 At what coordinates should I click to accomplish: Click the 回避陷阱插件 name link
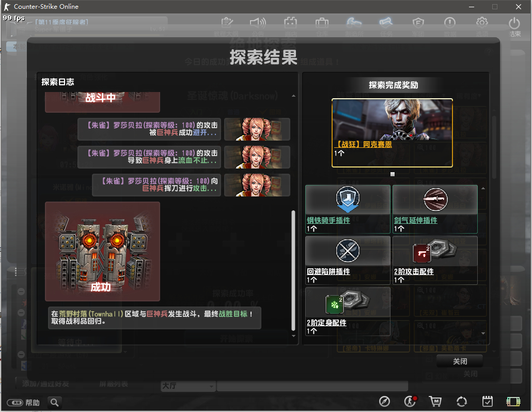click(x=328, y=271)
